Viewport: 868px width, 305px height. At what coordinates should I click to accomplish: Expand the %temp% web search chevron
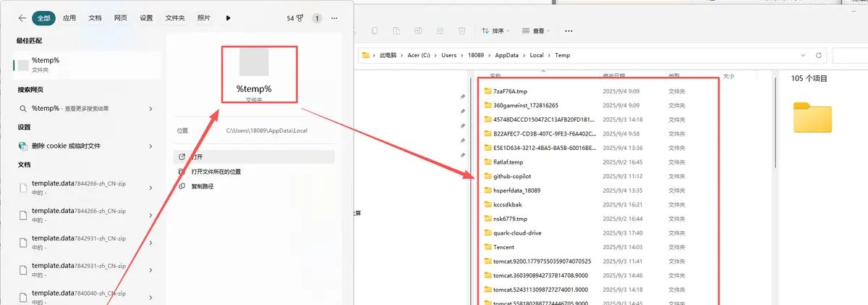(150, 108)
